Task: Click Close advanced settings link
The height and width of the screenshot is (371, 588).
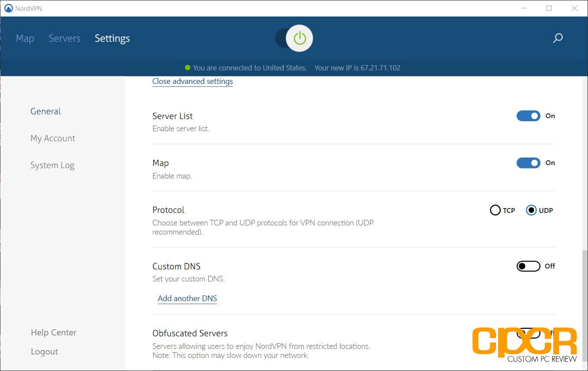Action: click(x=192, y=81)
